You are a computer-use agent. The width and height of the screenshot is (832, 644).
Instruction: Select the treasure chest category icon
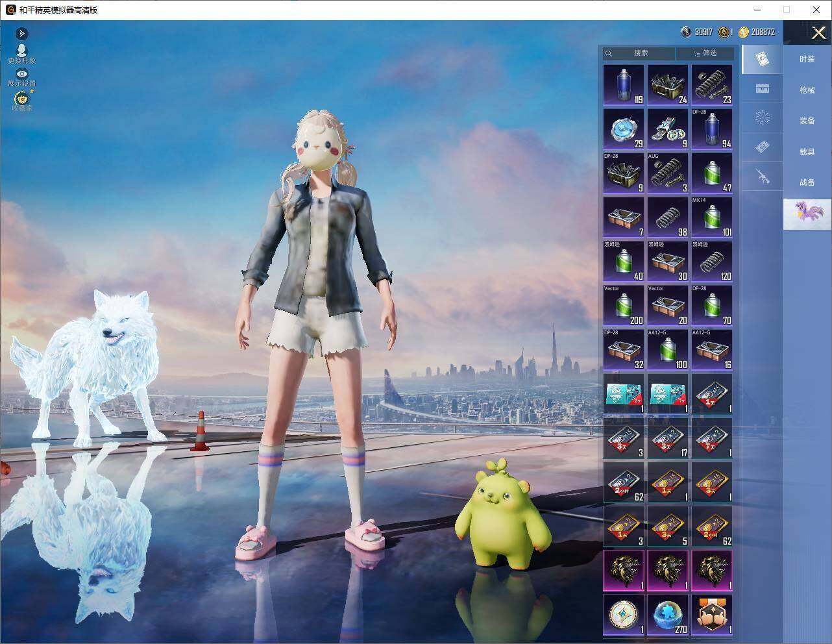[x=763, y=88]
